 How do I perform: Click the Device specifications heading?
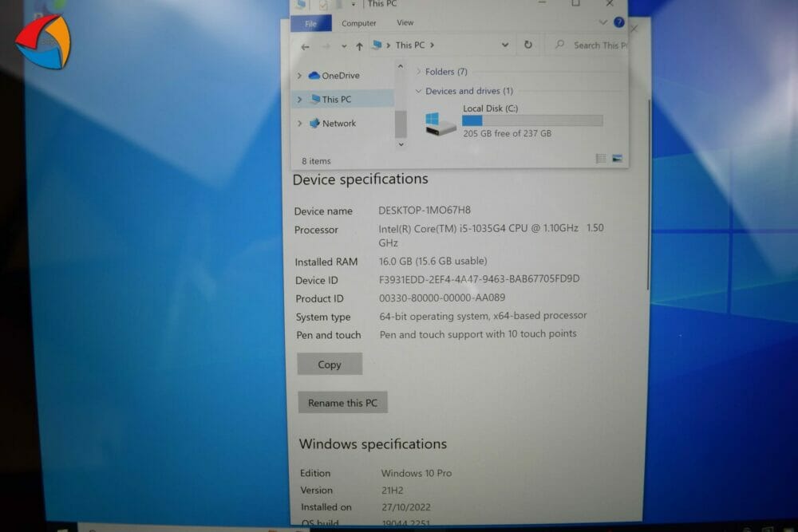[x=361, y=179]
